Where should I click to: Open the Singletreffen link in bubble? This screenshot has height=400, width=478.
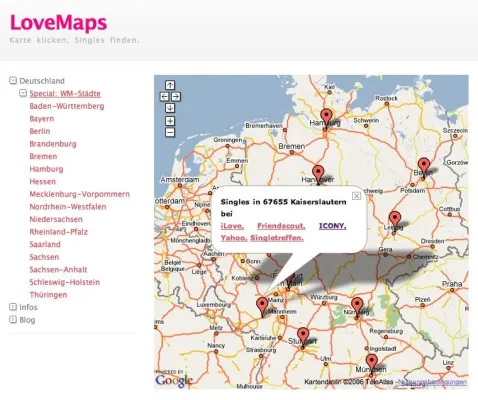click(x=277, y=238)
